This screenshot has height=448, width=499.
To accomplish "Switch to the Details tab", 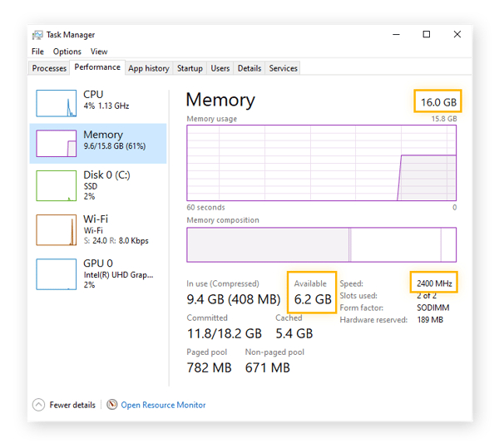I will (x=249, y=68).
